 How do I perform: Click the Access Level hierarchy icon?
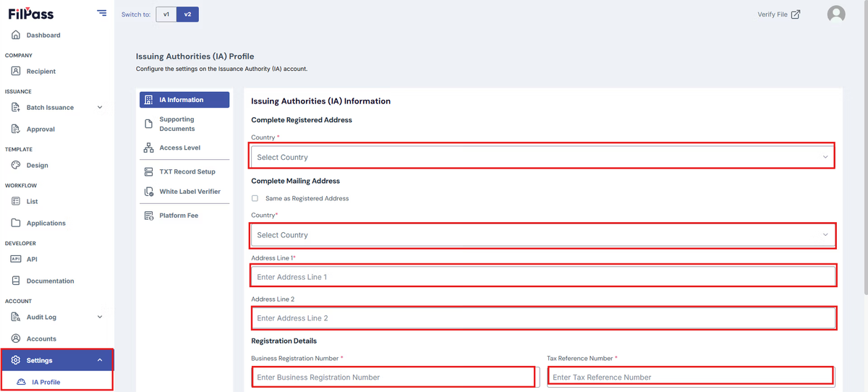point(148,148)
